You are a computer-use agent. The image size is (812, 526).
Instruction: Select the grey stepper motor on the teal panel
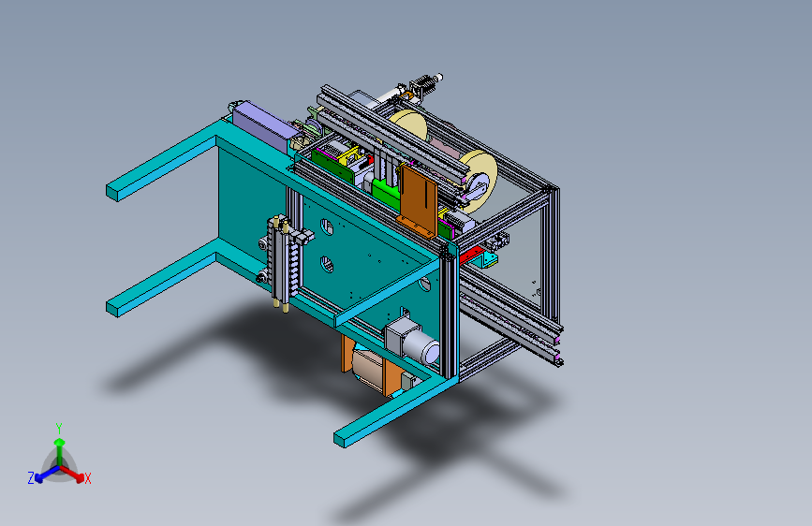pos(412,339)
